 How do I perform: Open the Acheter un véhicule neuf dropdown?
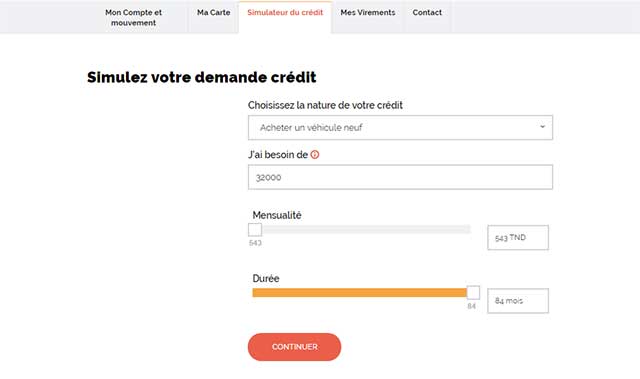point(400,128)
